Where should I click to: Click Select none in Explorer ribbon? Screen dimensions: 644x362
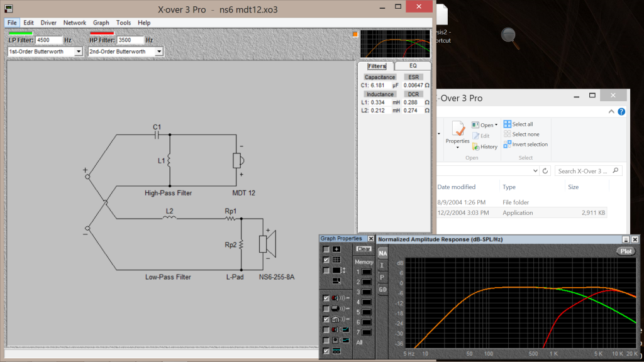point(521,134)
